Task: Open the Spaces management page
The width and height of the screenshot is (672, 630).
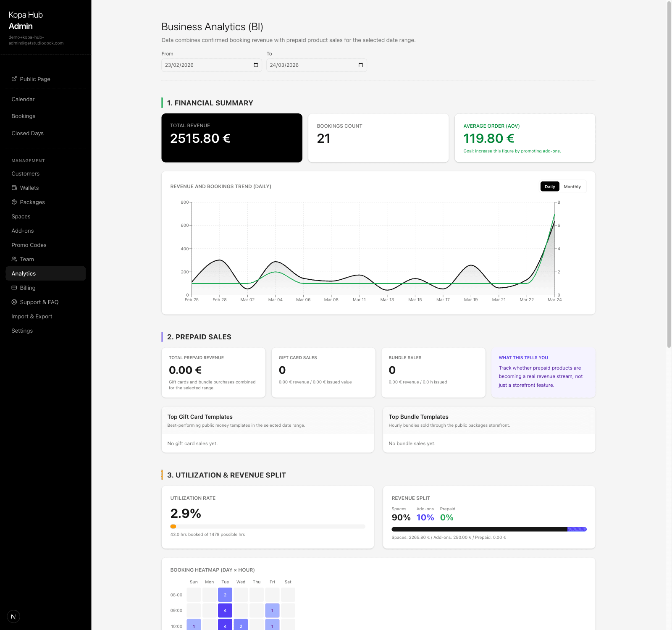Action: 21,216
